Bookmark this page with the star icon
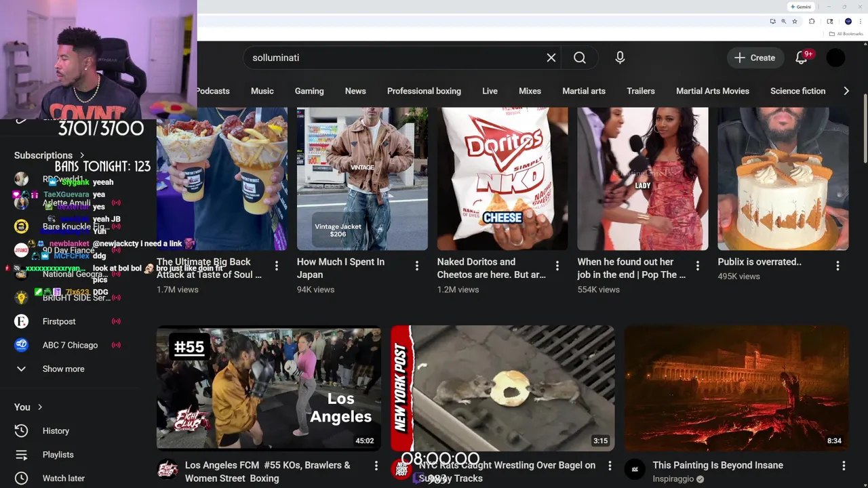Screen dimensions: 868x488 [x=795, y=22]
